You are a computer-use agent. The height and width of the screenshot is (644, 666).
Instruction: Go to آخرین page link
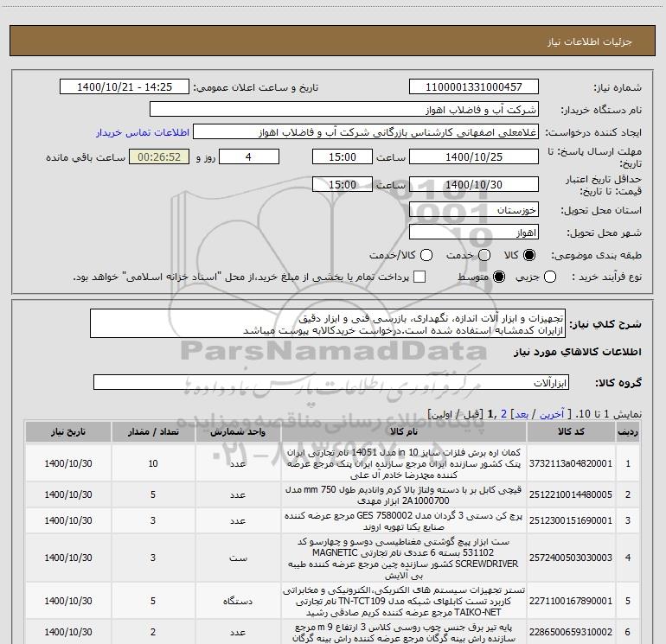pos(551,414)
